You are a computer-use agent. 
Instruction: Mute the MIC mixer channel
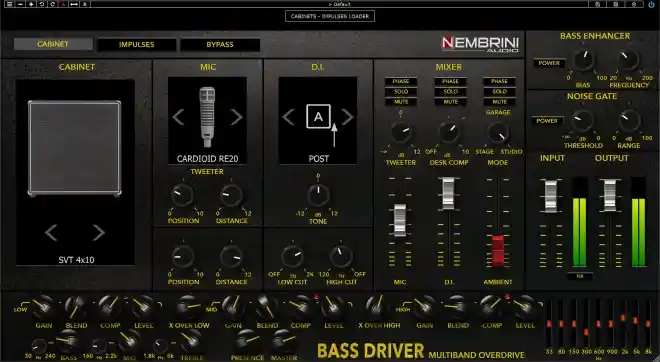(401, 102)
